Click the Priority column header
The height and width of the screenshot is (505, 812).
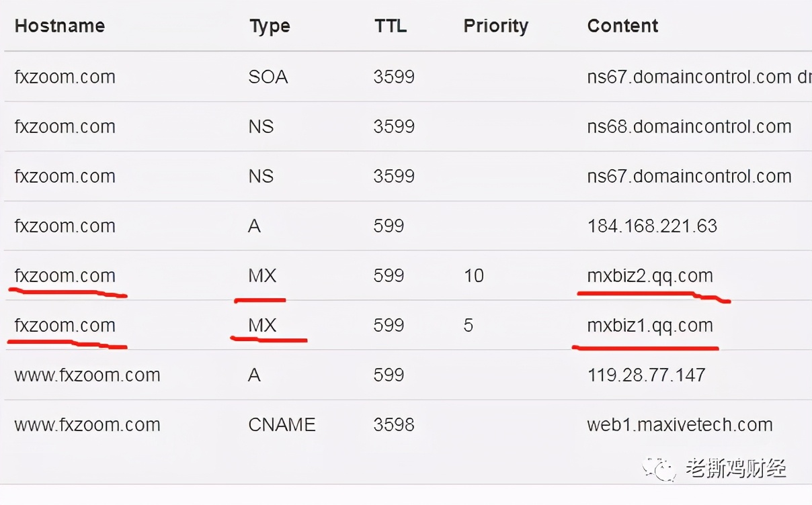point(496,27)
